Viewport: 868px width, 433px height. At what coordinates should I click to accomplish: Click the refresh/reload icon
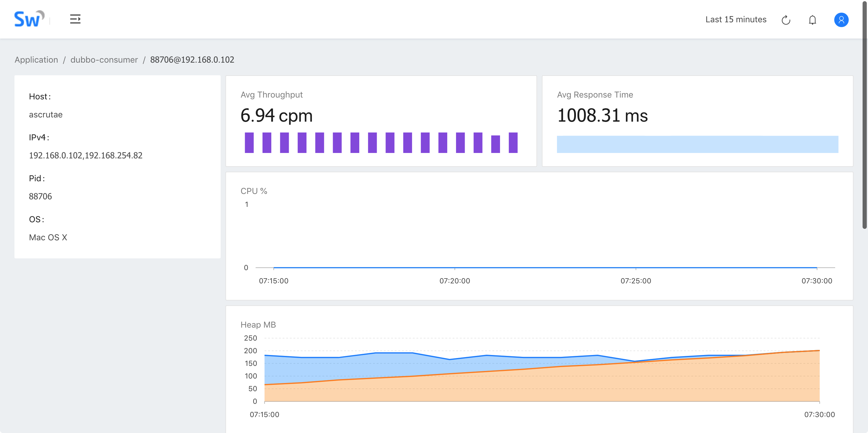coord(785,19)
